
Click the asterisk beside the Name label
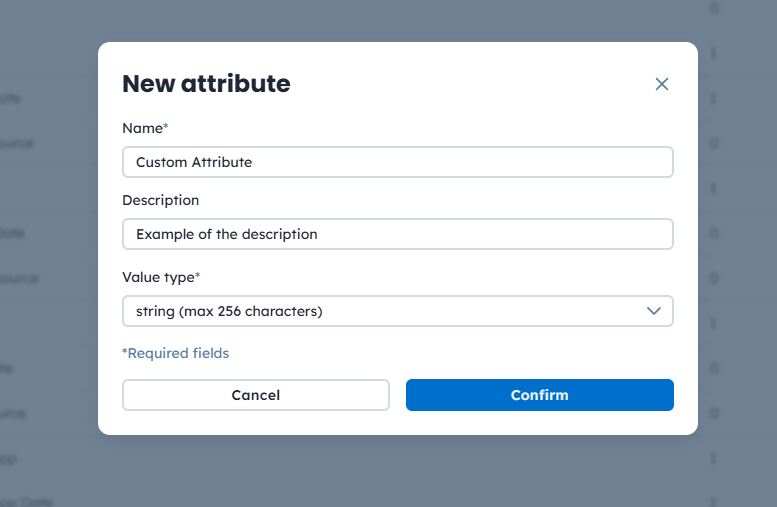166,127
